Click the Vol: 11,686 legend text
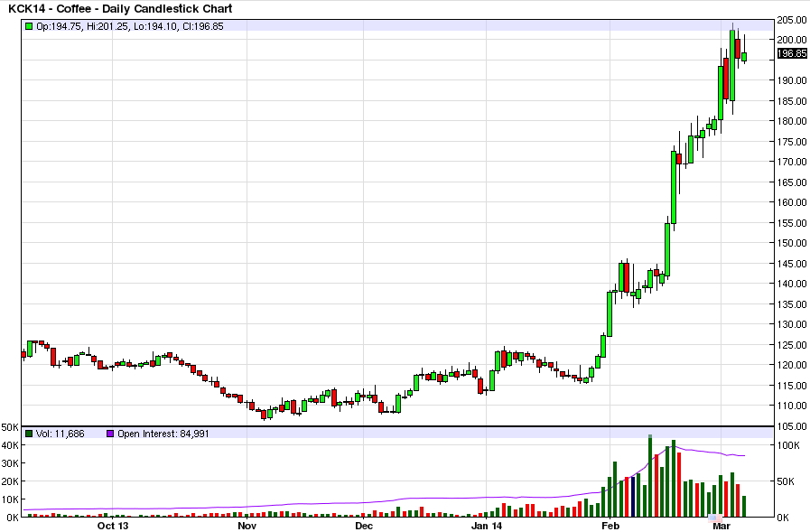Image resolution: width=810 pixels, height=532 pixels. 61,434
